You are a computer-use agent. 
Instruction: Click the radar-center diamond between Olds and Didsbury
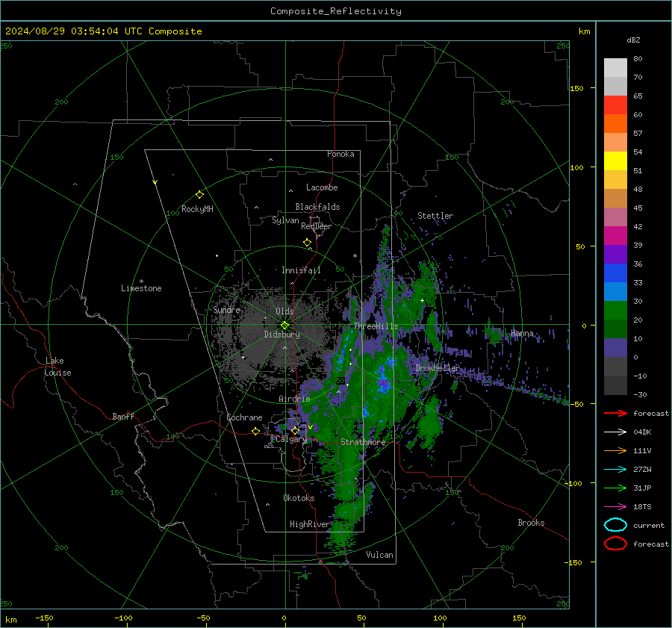point(284,326)
